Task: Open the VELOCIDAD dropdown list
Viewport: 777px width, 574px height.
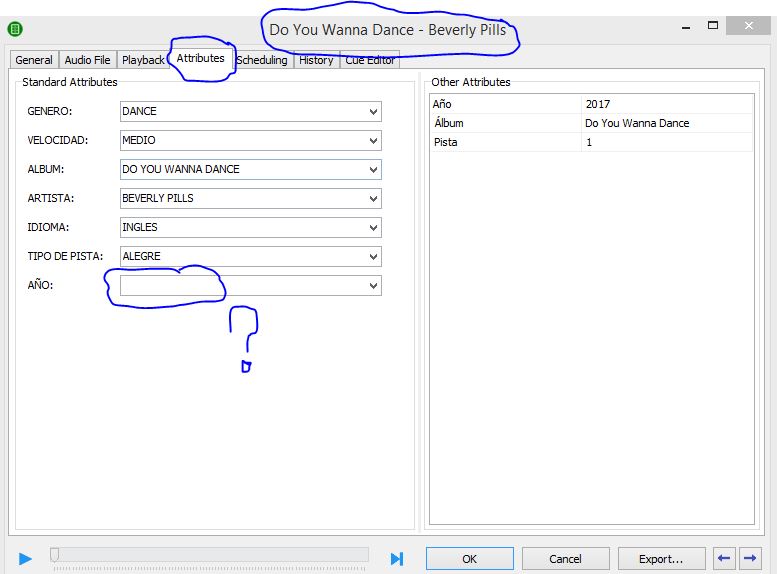Action: click(373, 141)
